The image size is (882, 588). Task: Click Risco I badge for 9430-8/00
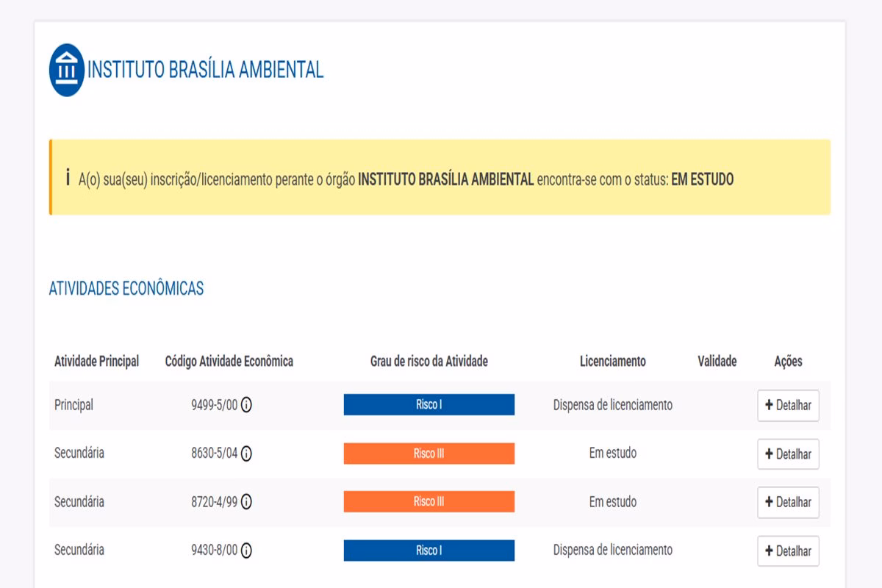(429, 551)
